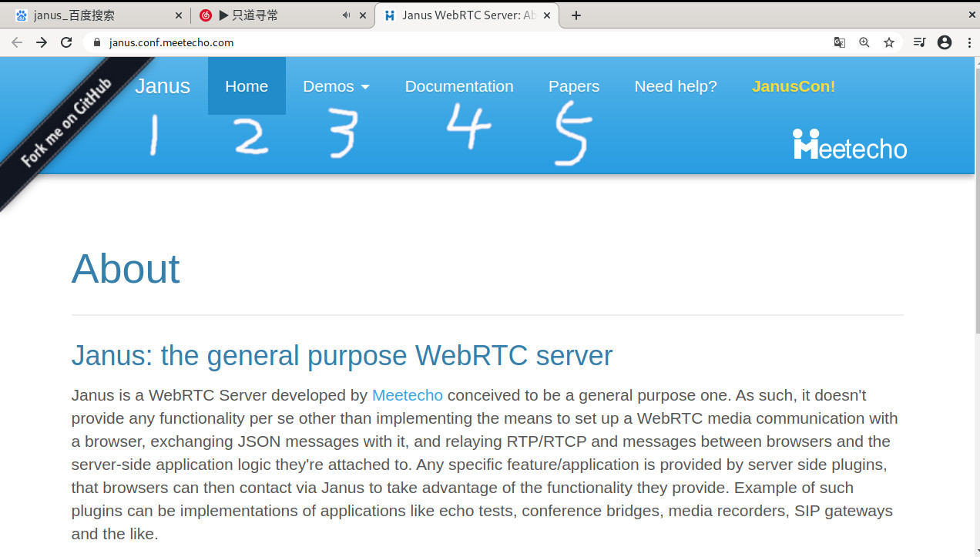Viewport: 980px width, 557px height.
Task: Open the Need help? page
Action: [676, 86]
